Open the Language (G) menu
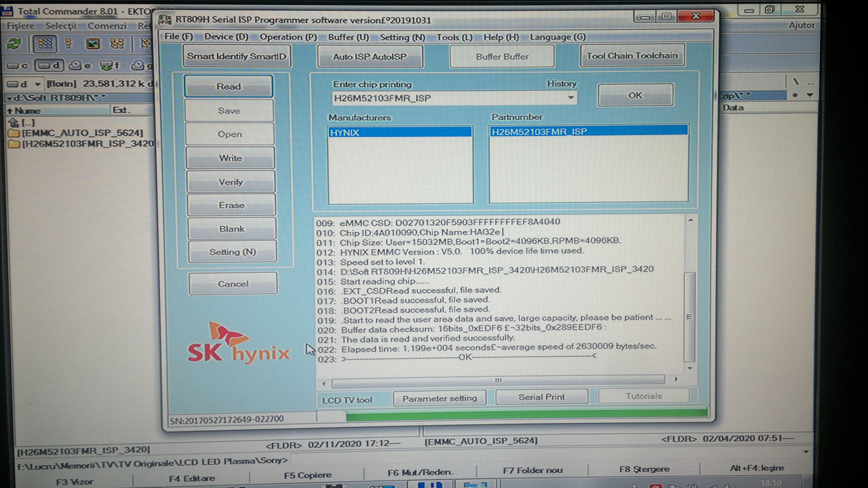The height and width of the screenshot is (488, 868). (x=557, y=37)
